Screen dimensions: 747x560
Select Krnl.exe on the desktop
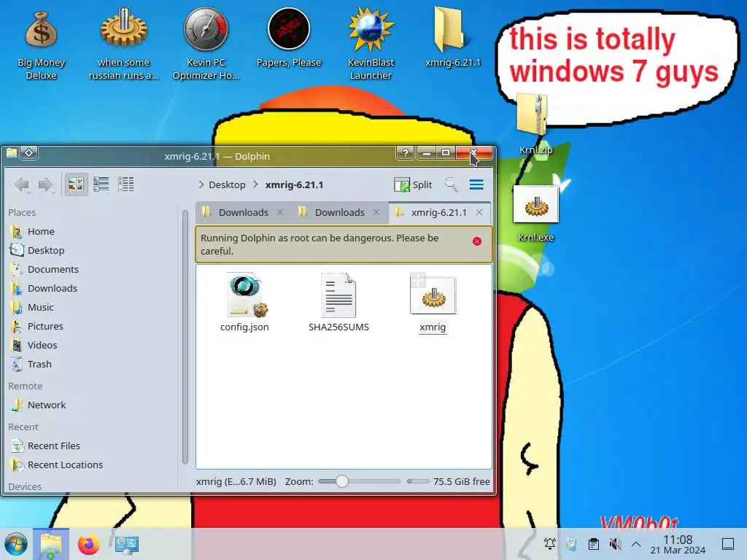[535, 214]
